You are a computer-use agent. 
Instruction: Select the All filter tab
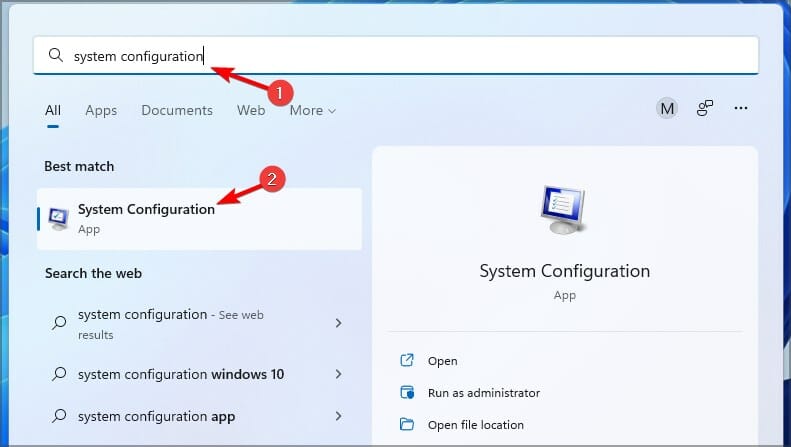pos(53,110)
